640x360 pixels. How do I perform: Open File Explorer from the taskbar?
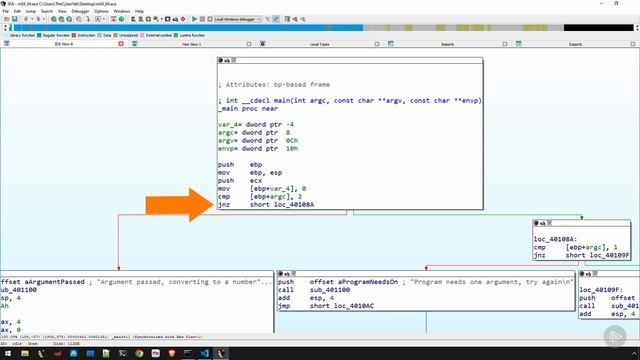25,353
